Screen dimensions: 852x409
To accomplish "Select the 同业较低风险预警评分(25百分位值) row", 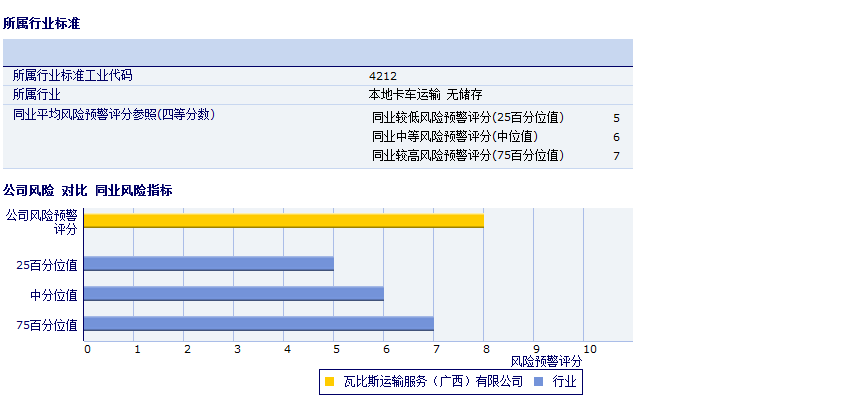I will (x=468, y=117).
